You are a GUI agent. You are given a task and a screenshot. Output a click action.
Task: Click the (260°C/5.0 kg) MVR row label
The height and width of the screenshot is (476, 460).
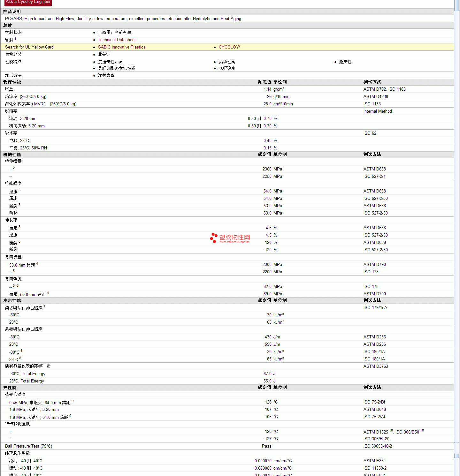coord(41,104)
